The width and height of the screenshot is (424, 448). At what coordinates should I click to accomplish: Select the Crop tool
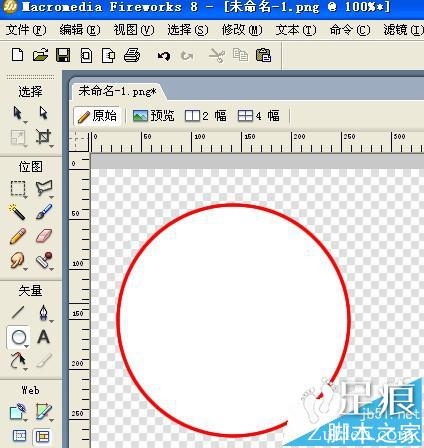44,137
